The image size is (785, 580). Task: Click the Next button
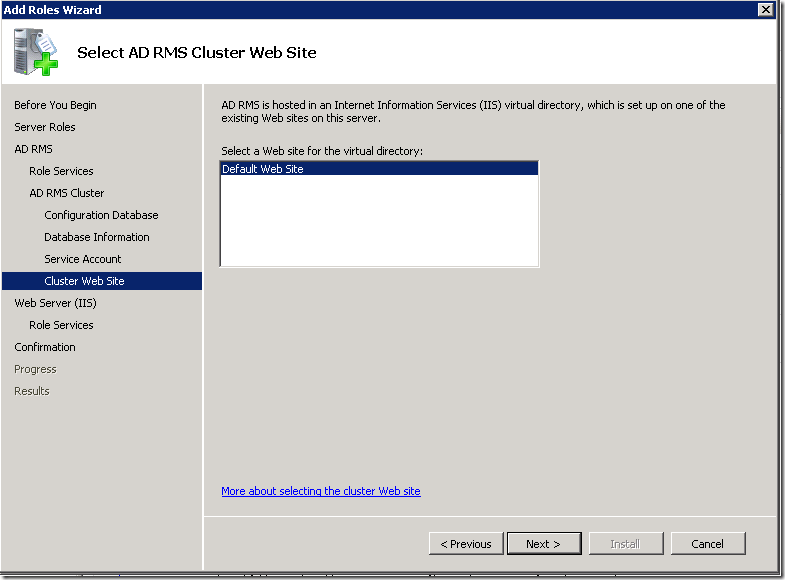click(544, 543)
